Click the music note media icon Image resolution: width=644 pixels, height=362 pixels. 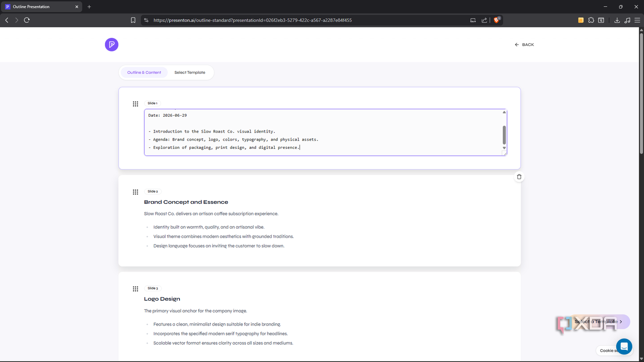(627, 20)
